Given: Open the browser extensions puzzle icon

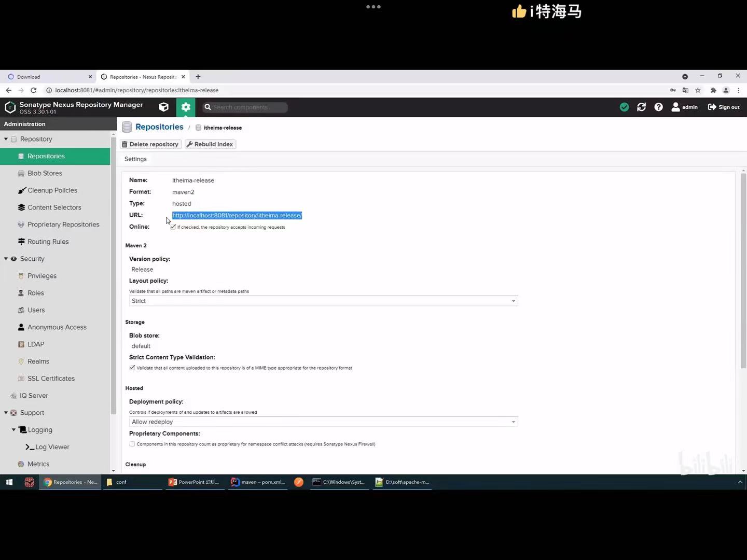Looking at the screenshot, I should 713,90.
